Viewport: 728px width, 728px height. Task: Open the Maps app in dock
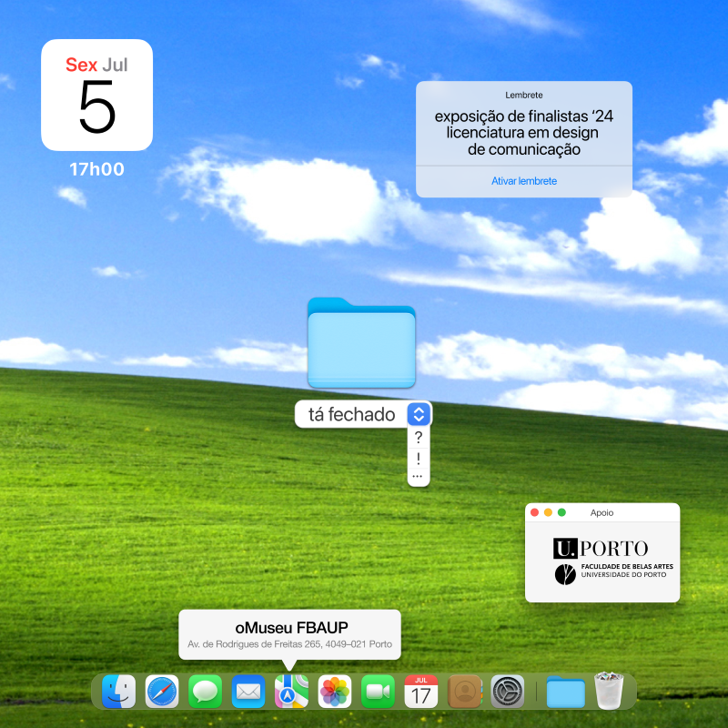click(291, 692)
